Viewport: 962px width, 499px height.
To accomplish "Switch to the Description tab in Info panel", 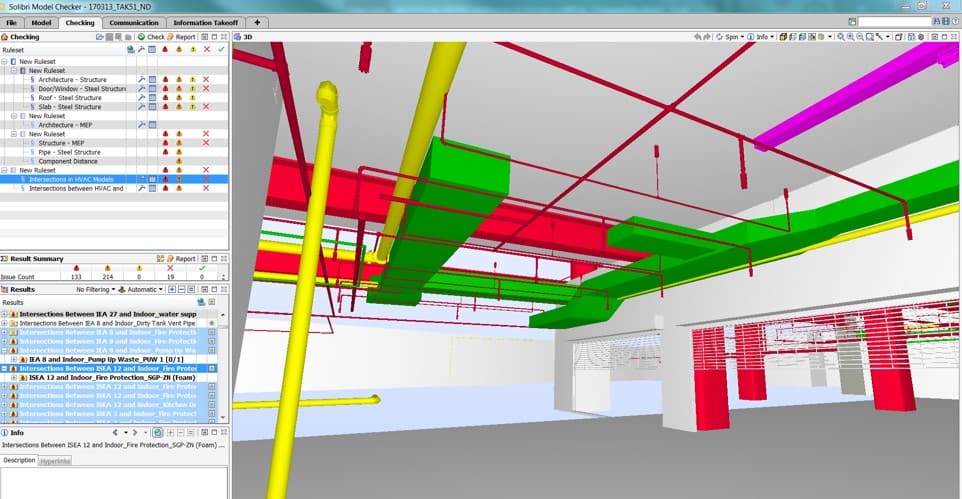I will pos(18,460).
